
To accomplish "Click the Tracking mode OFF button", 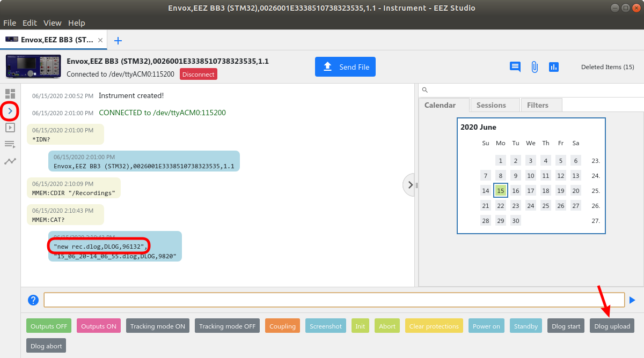I will pos(228,326).
